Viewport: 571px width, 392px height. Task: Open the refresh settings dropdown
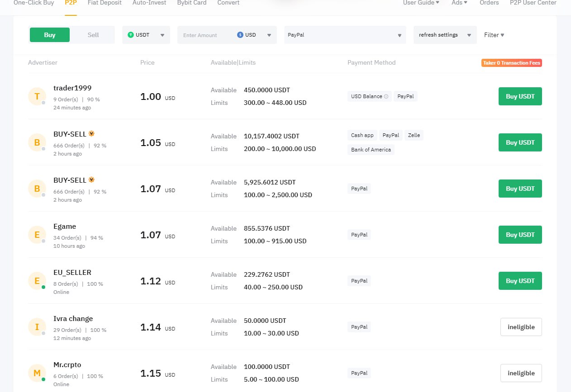point(445,35)
